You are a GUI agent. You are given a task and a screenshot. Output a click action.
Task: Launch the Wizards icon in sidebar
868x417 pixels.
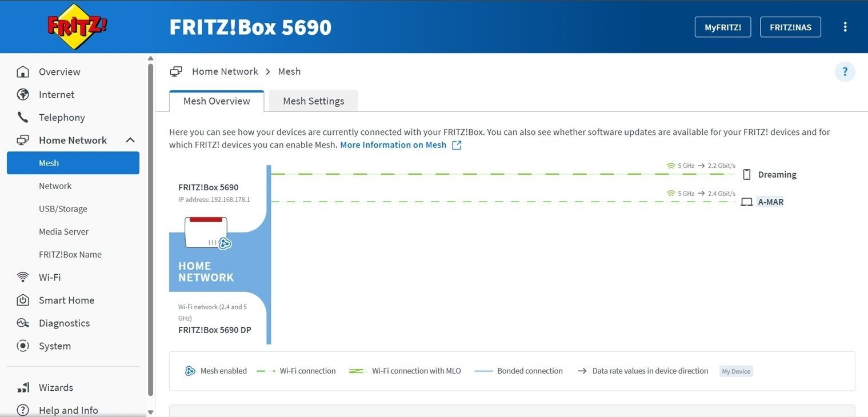(23, 388)
